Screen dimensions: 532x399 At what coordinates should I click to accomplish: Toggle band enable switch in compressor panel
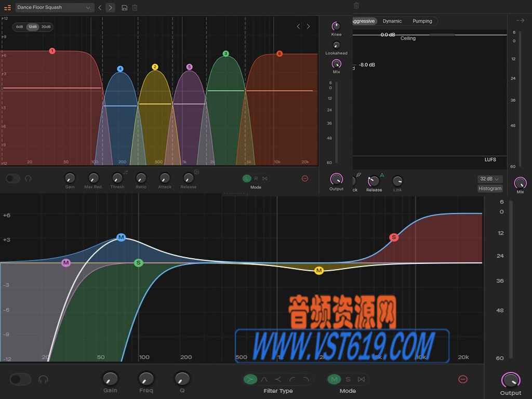tap(13, 179)
